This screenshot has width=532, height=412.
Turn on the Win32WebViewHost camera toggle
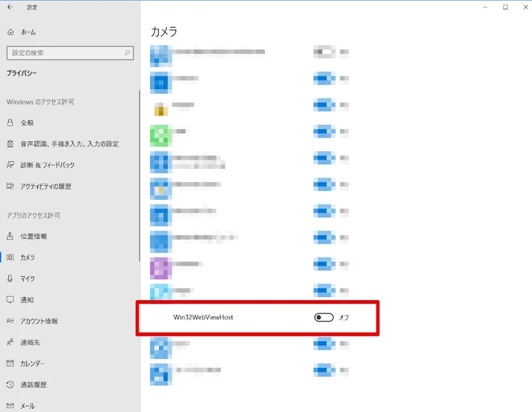click(x=323, y=317)
